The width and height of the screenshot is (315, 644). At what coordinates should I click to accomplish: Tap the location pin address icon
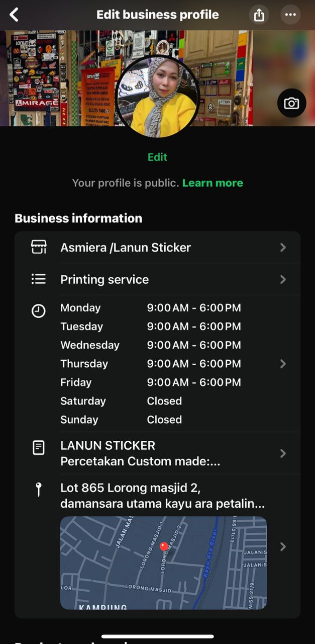click(39, 490)
